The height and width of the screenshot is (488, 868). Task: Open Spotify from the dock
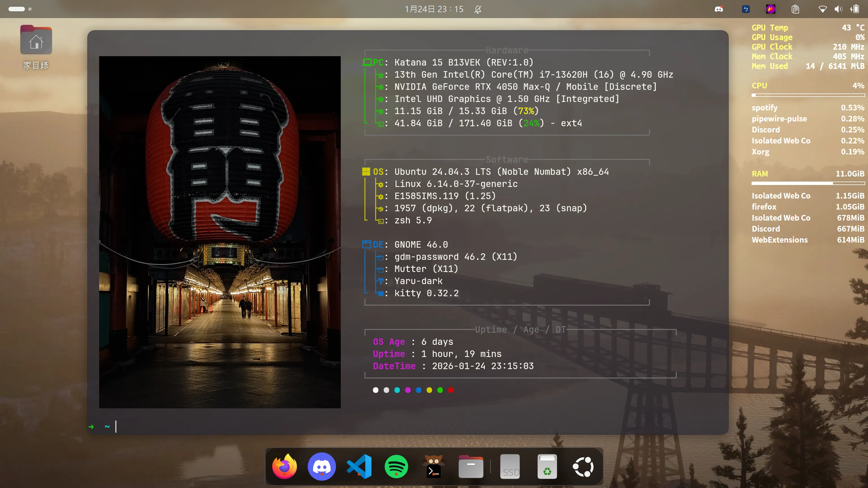(396, 467)
